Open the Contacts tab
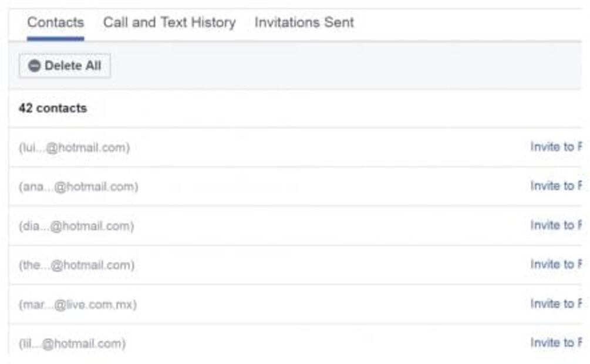590x364 pixels. pos(56,23)
